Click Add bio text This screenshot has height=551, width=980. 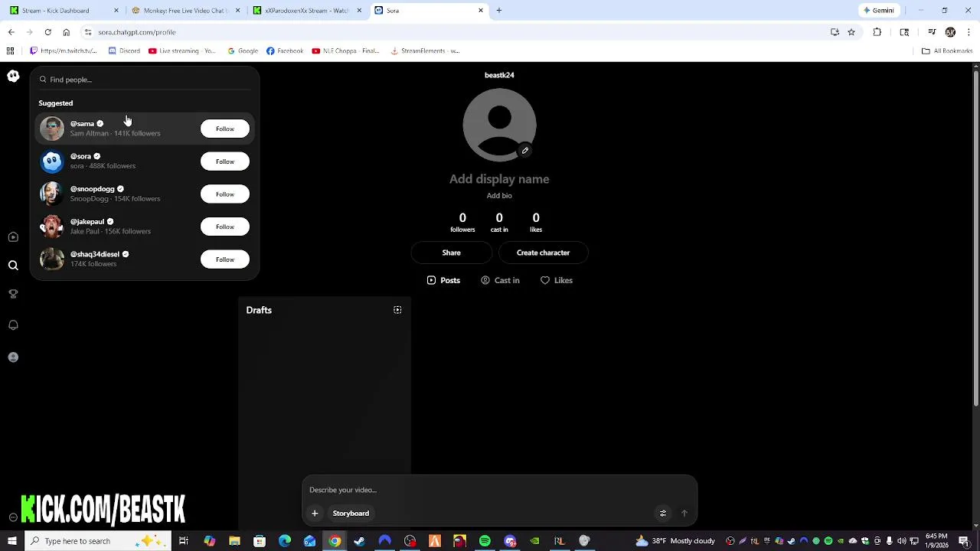pos(499,196)
